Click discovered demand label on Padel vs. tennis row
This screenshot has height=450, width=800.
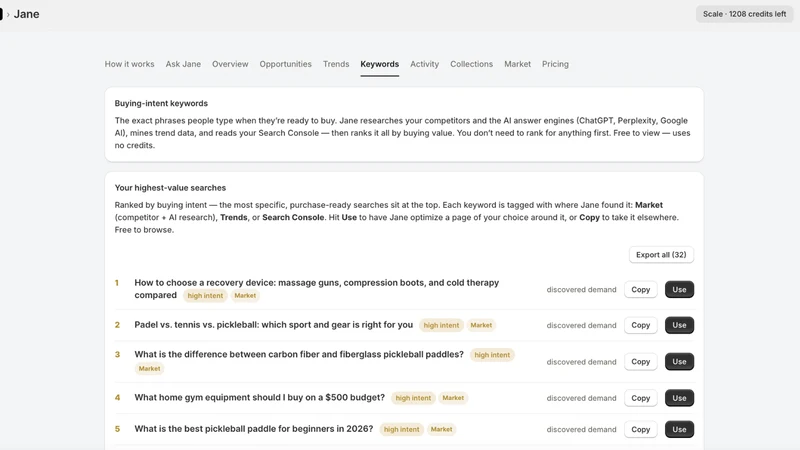pos(582,325)
